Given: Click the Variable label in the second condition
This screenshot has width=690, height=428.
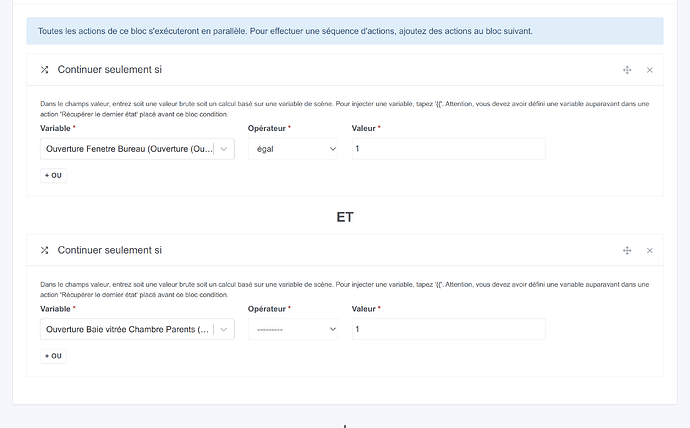Looking at the screenshot, I should 60,309.
